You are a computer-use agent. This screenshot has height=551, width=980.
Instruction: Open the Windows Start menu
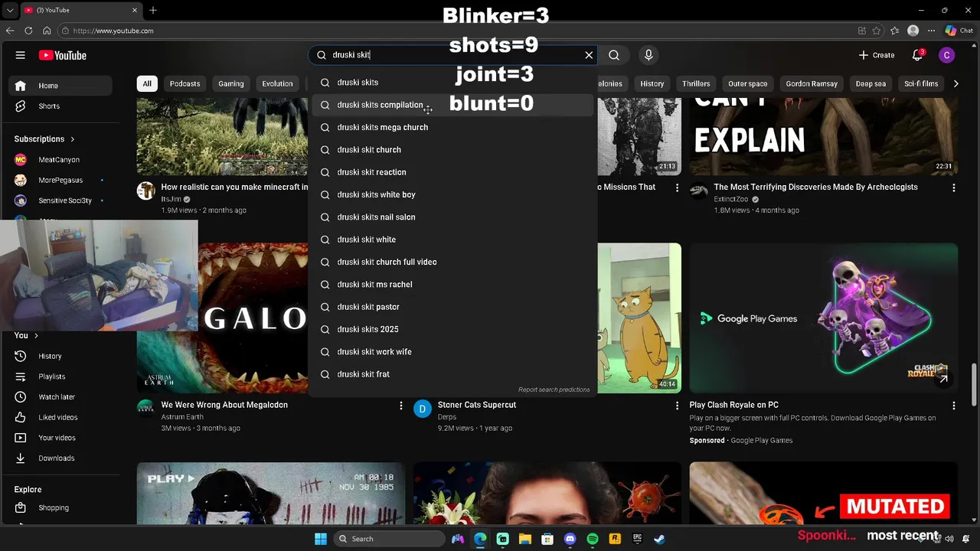click(x=321, y=539)
